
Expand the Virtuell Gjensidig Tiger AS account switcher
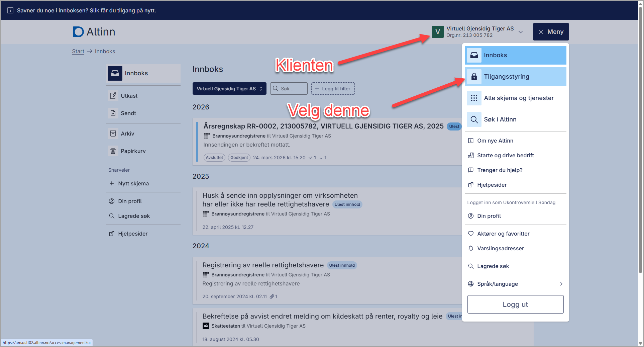pos(478,32)
